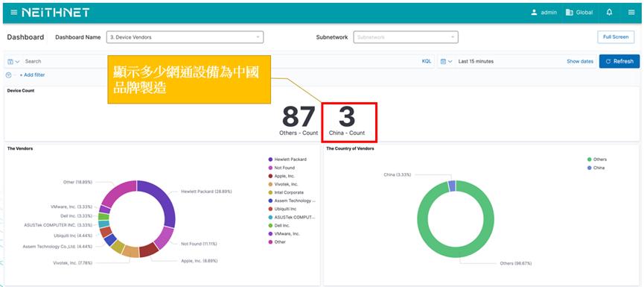This screenshot has width=644, height=287.
Task: Open the hamburger menu beside NEITHNET logo
Action: [14, 13]
